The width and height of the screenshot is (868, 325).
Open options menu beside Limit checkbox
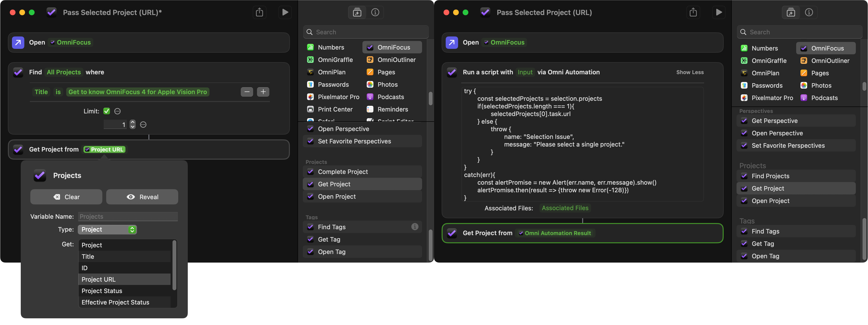(117, 111)
